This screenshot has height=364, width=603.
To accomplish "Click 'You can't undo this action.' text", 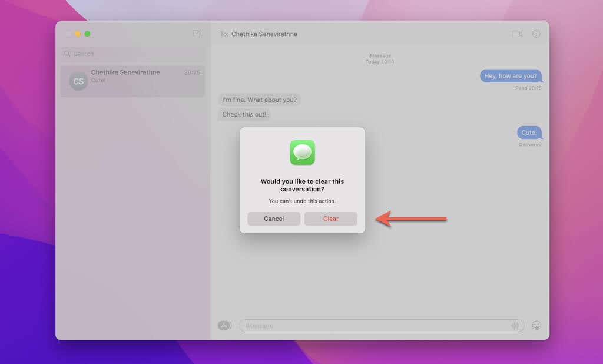I will [x=302, y=201].
